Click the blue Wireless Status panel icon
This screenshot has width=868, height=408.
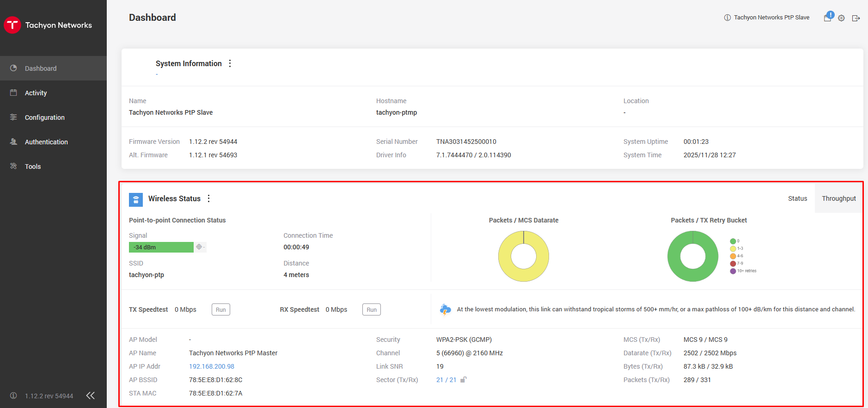(136, 199)
